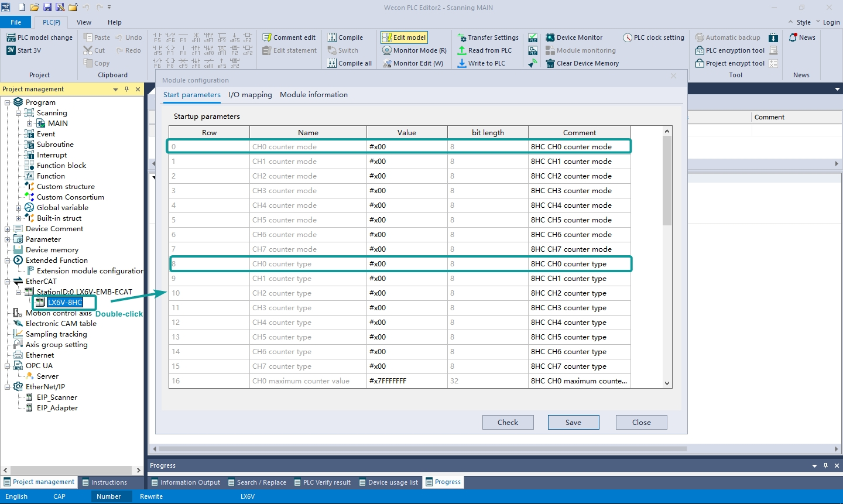This screenshot has width=843, height=504.
Task: Select Extension module configuration item
Action: coord(90,271)
